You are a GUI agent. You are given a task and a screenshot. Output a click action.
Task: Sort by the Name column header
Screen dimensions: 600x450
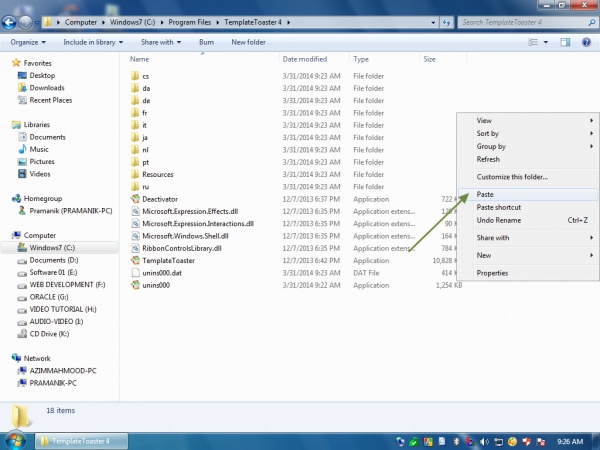[139, 59]
